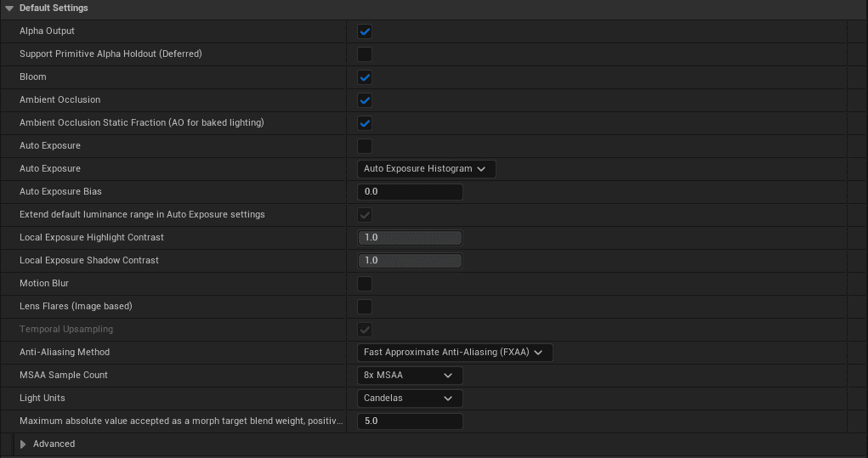Image resolution: width=868 pixels, height=458 pixels.
Task: Select the Local Exposure Shadow Contrast label
Action: (89, 260)
